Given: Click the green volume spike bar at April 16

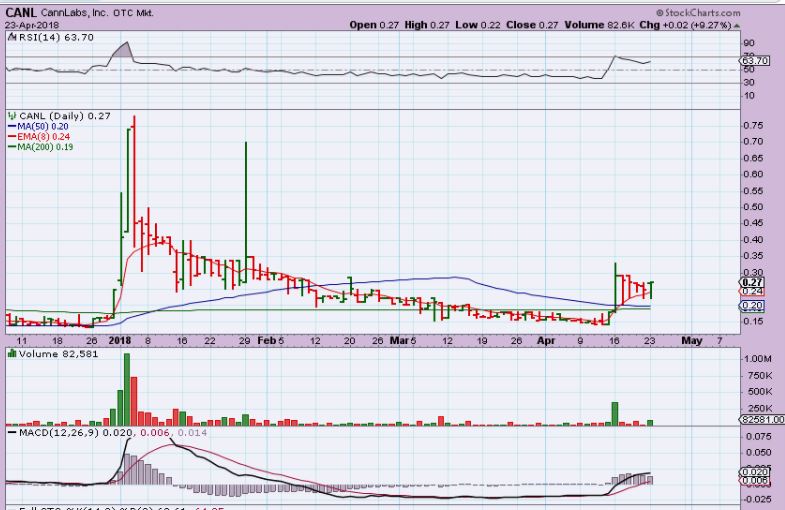Looking at the screenshot, I should point(615,414).
